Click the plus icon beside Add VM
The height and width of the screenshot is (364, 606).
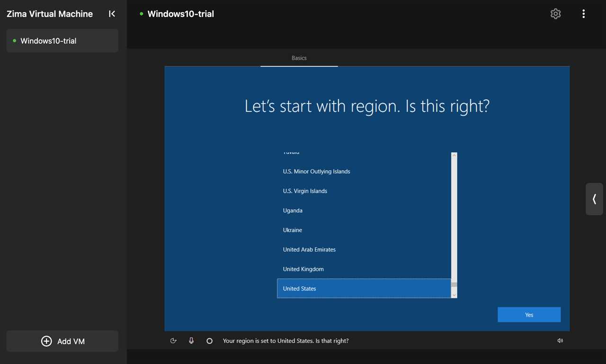coord(46,341)
